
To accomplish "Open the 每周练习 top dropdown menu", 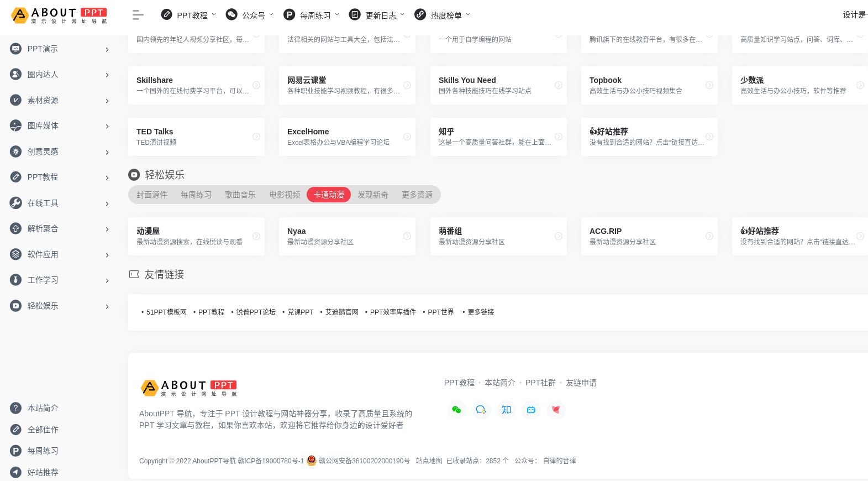I will coord(312,15).
